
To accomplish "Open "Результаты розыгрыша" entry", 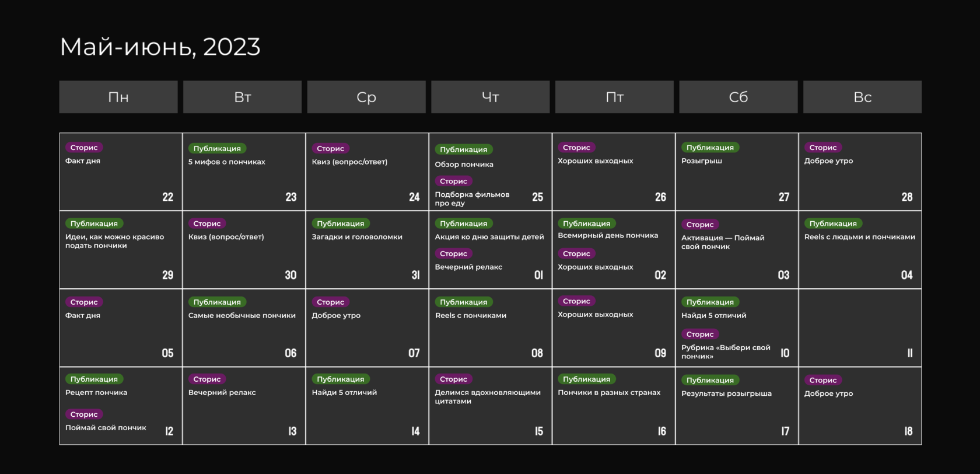I will coord(726,393).
